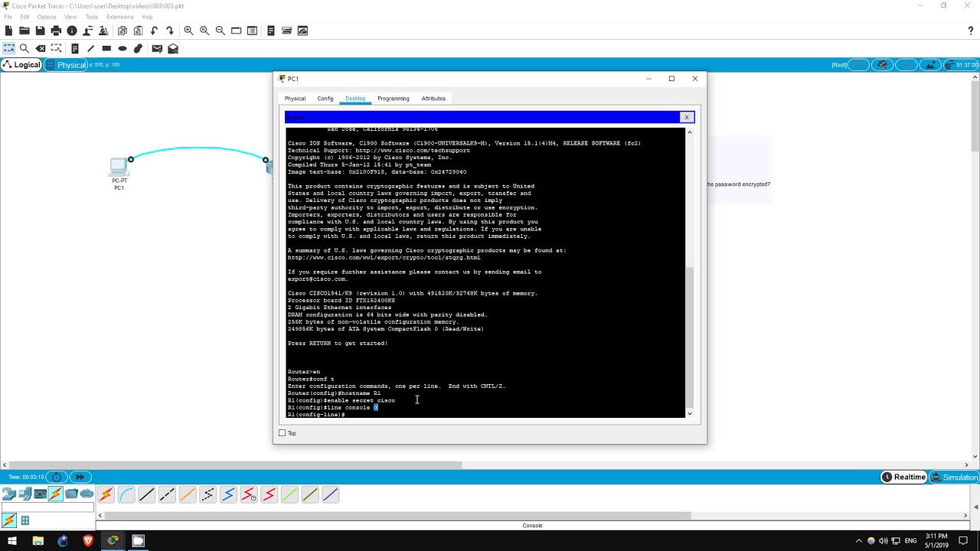The height and width of the screenshot is (551, 980).
Task: Open Windows Start menu
Action: pyautogui.click(x=12, y=541)
